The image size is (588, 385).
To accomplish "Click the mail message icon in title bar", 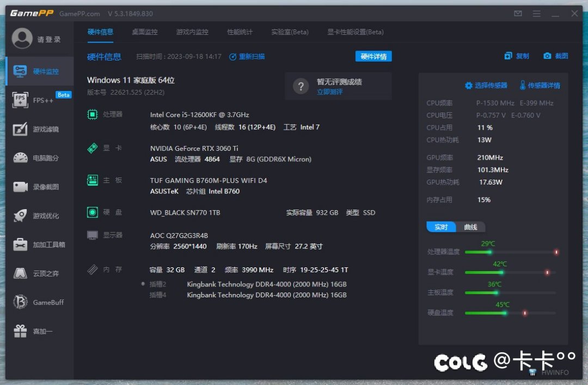I will point(518,14).
